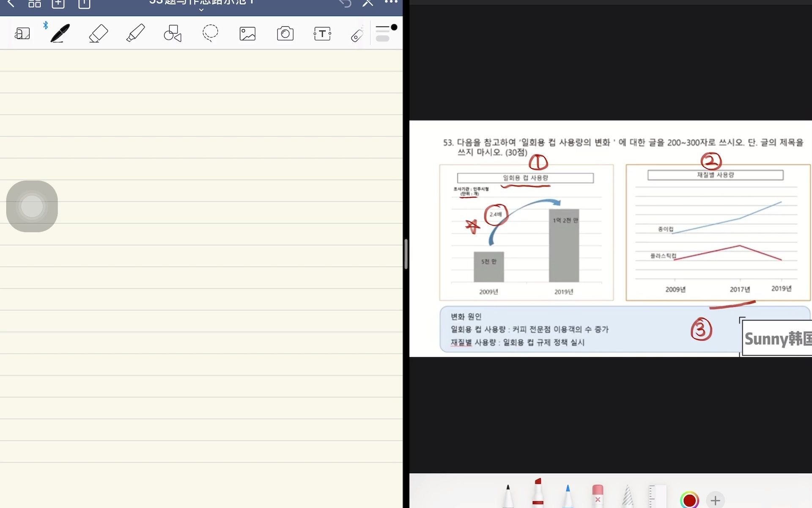Viewport: 812px width, 508px height.
Task: Open the page thumbnails grid view
Action: coord(35,4)
